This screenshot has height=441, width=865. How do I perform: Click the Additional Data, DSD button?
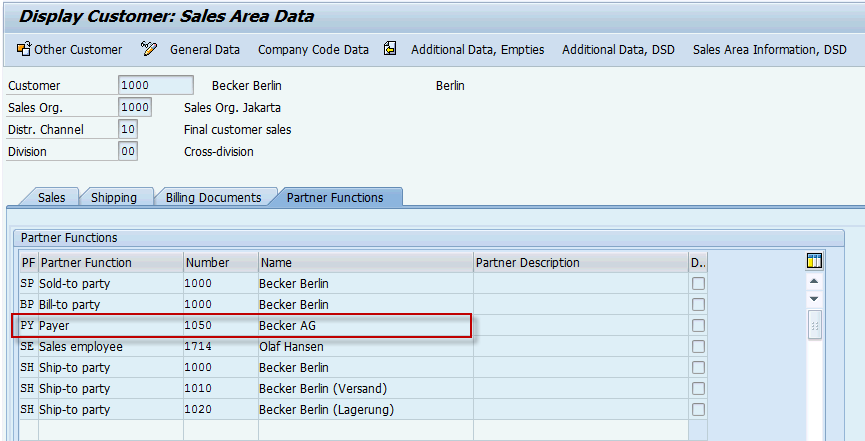618,49
